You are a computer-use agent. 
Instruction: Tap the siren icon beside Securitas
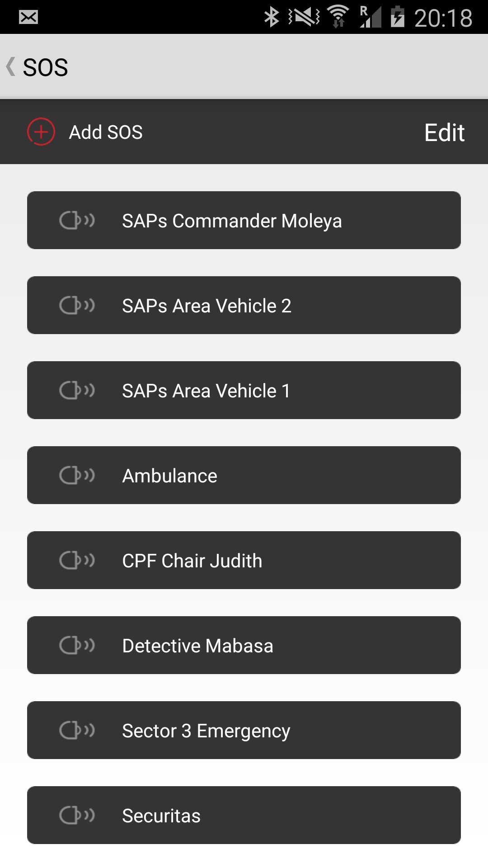click(77, 815)
